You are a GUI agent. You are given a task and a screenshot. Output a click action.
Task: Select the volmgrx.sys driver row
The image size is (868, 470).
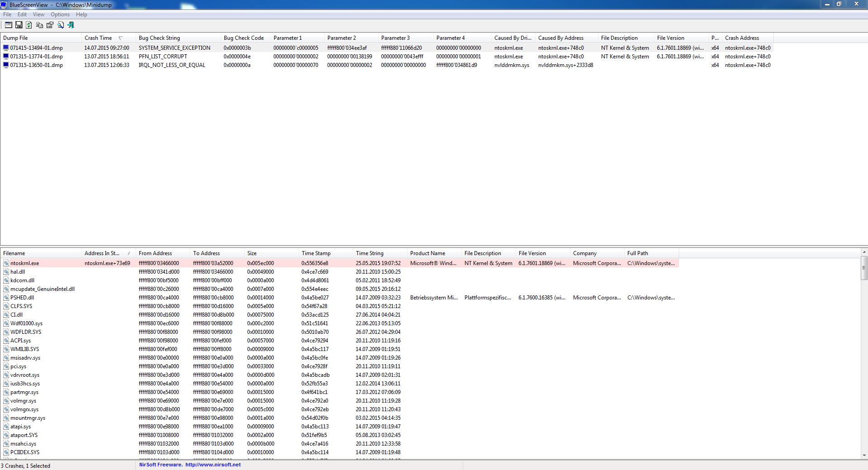pyautogui.click(x=339, y=409)
